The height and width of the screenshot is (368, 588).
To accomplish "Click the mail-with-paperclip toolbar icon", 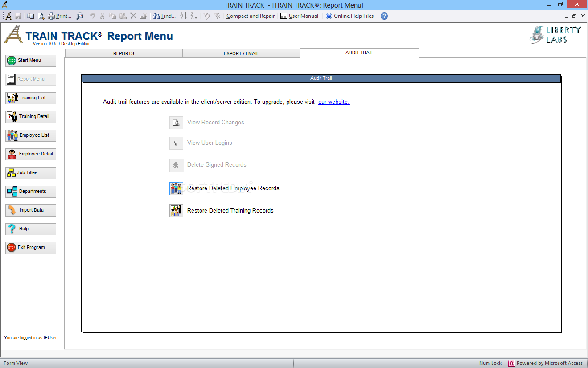I will click(x=79, y=16).
